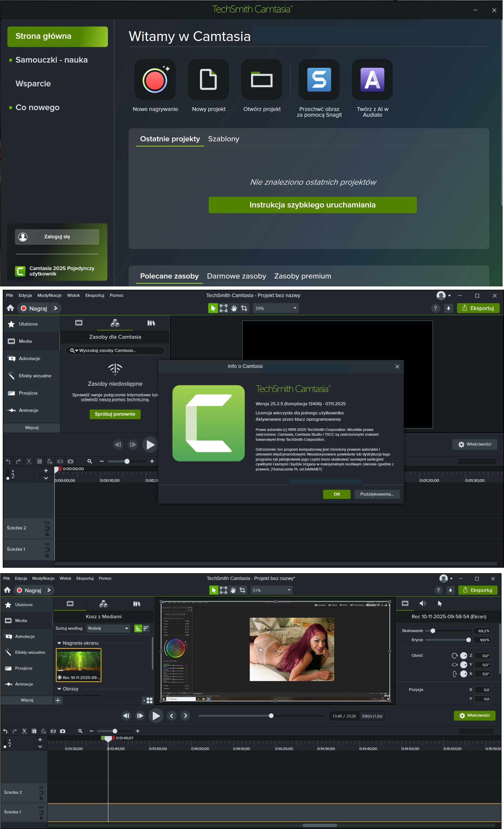
Task: Click the download arrow icon in the Info o Camtasia window
Action: click(x=448, y=308)
